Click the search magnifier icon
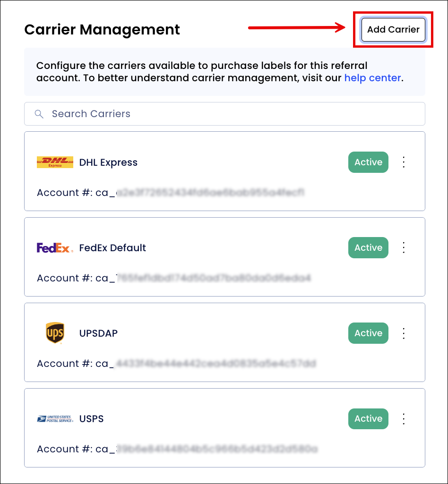This screenshot has height=484, width=448. [x=39, y=114]
